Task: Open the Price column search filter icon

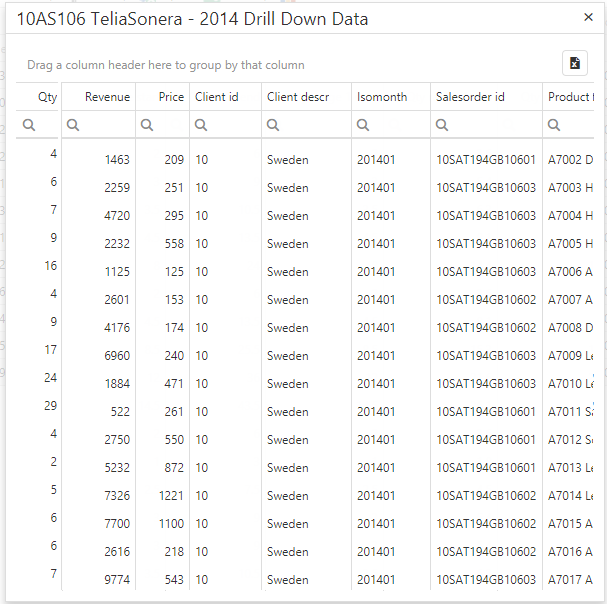Action: (x=147, y=125)
